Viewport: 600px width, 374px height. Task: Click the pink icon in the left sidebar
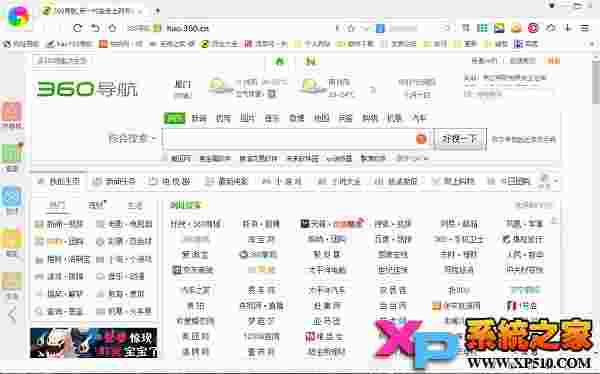(11, 111)
